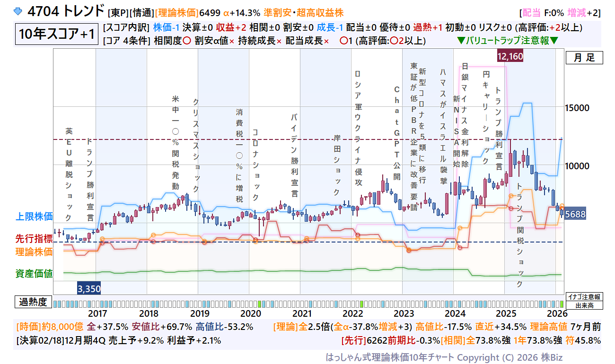Image resolution: width=615 pixels, height=364 pixels.
Task: Click the green triangle left of バリュートラップ注意報
Action: [x=461, y=41]
